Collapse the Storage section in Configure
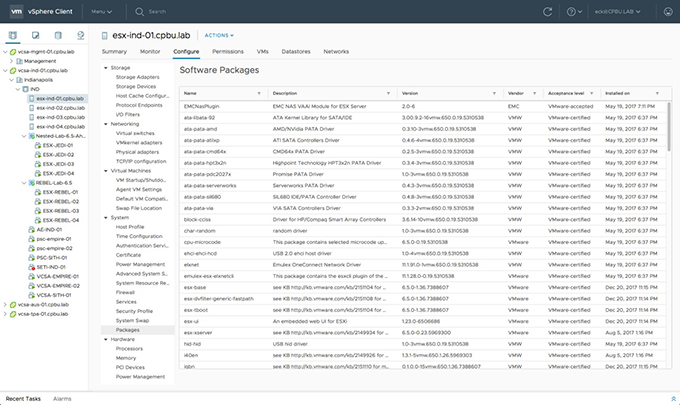Image resolution: width=680 pixels, height=405 pixels. (x=105, y=68)
